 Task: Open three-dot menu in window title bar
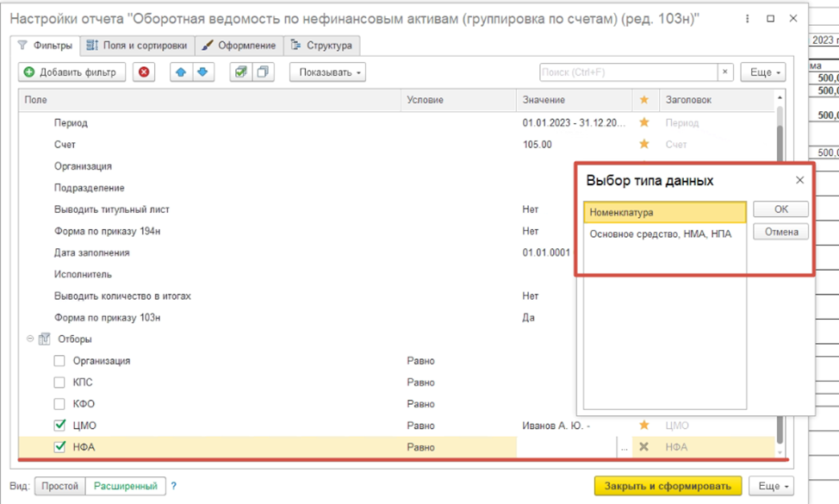click(x=747, y=19)
